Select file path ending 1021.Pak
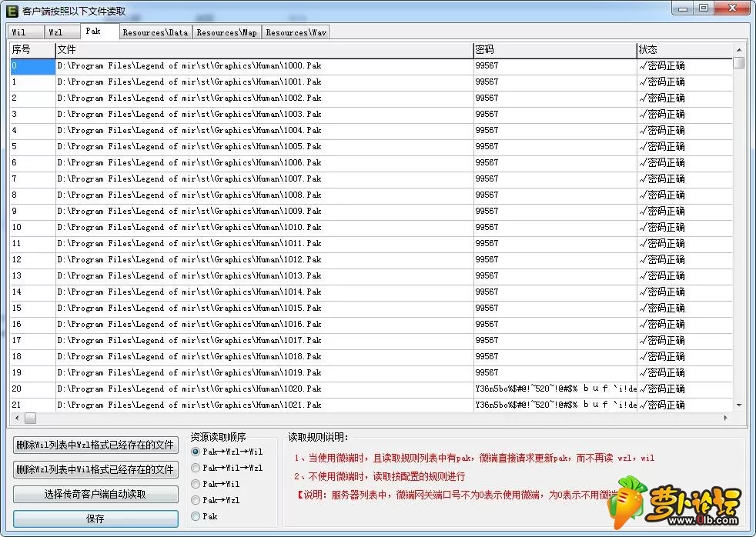This screenshot has height=537, width=756. point(264,405)
